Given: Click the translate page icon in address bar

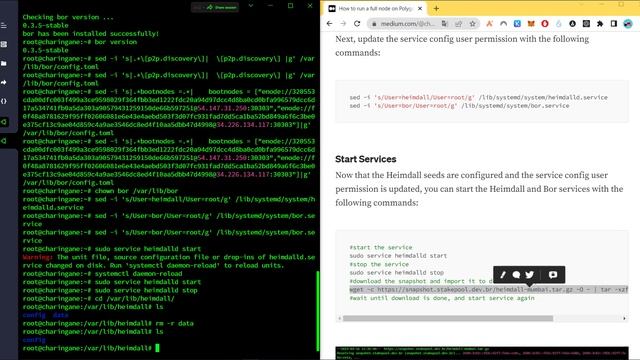Looking at the screenshot, I should [x=444, y=24].
